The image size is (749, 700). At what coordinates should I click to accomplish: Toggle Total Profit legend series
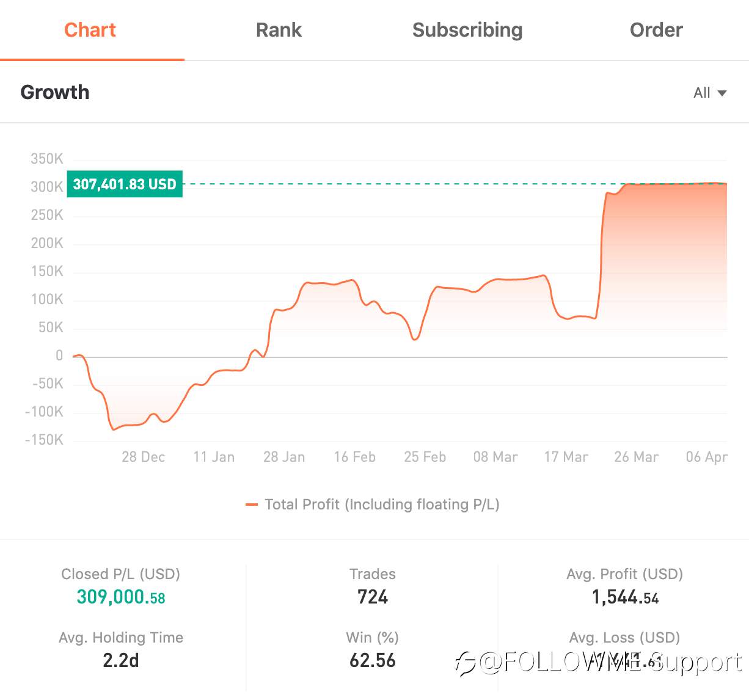pyautogui.click(x=372, y=505)
